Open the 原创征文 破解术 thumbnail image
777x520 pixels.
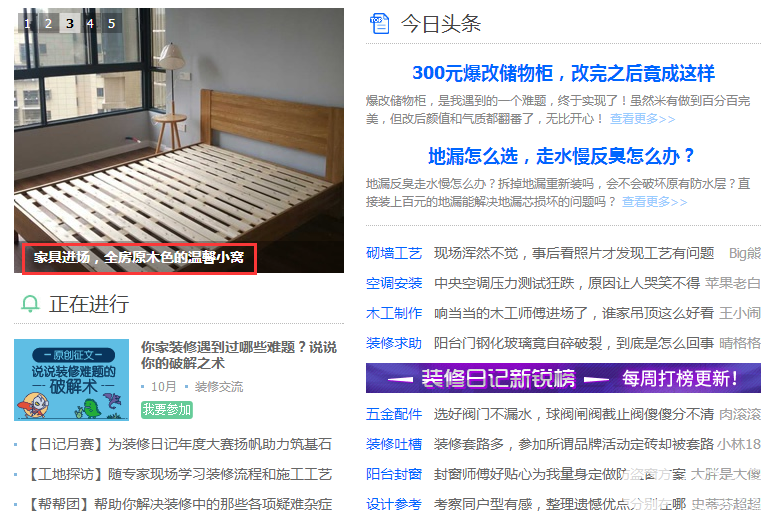(x=71, y=380)
